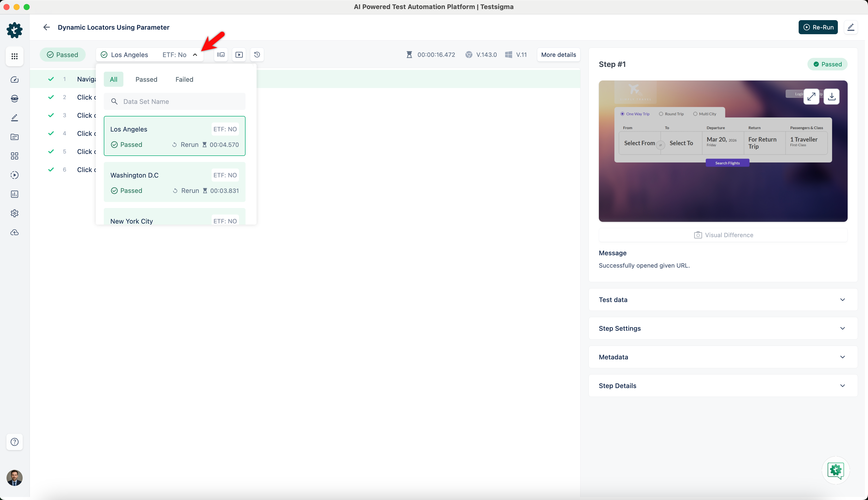Click the Windows OS version icon
Viewport: 868px width, 500px height.
(508, 55)
